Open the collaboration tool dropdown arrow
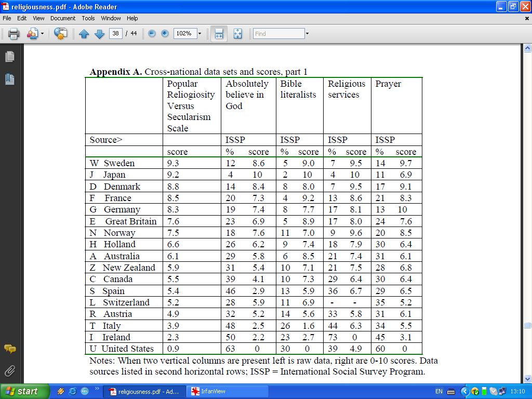This screenshot has height=399, width=532. tap(43, 34)
